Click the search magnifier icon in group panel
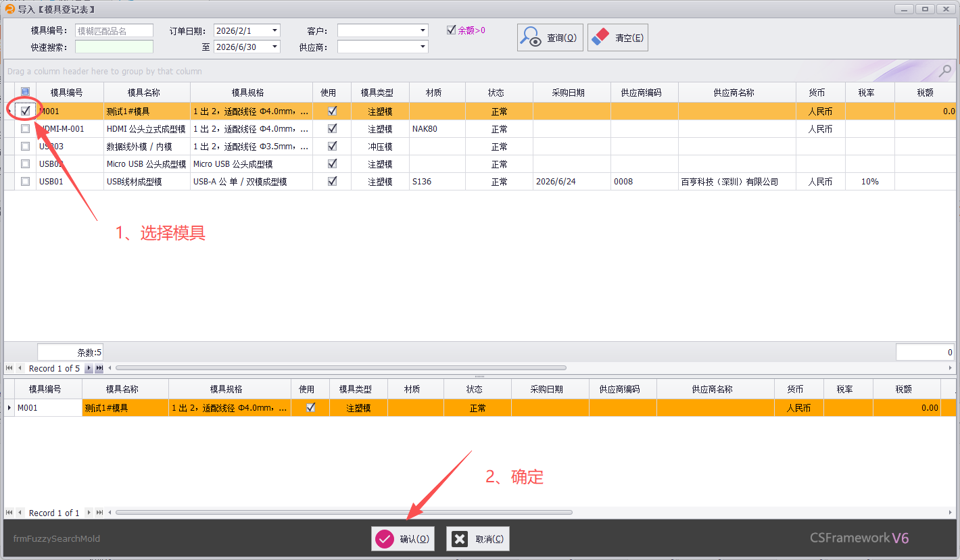Viewport: 960px width, 560px height. pos(945,70)
